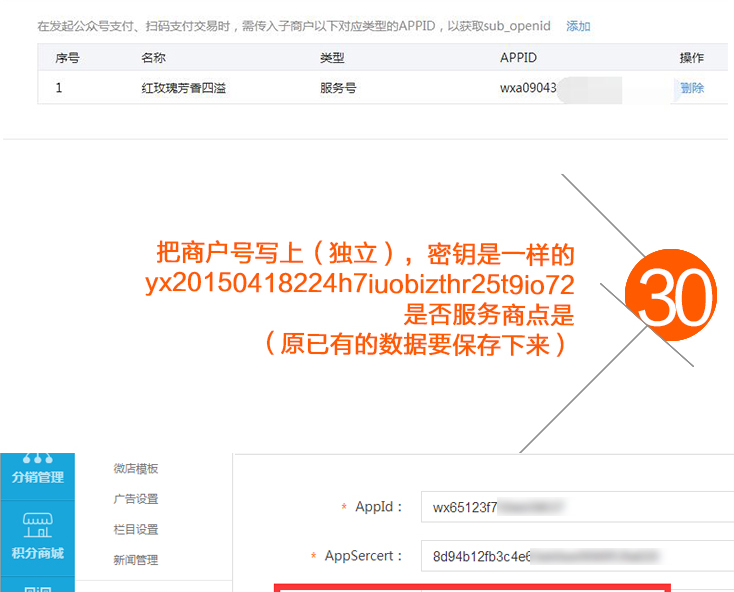Select row number 1 cell

[x=59, y=88]
